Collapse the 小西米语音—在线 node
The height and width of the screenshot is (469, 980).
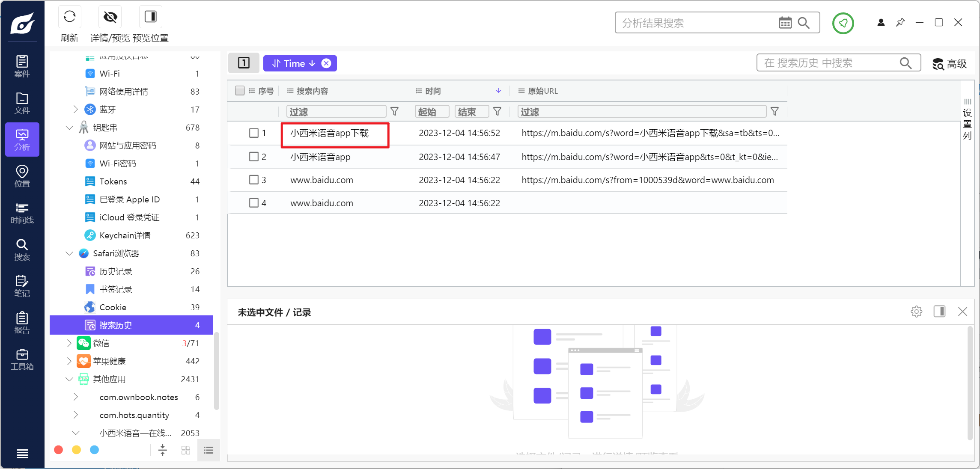tap(76, 433)
